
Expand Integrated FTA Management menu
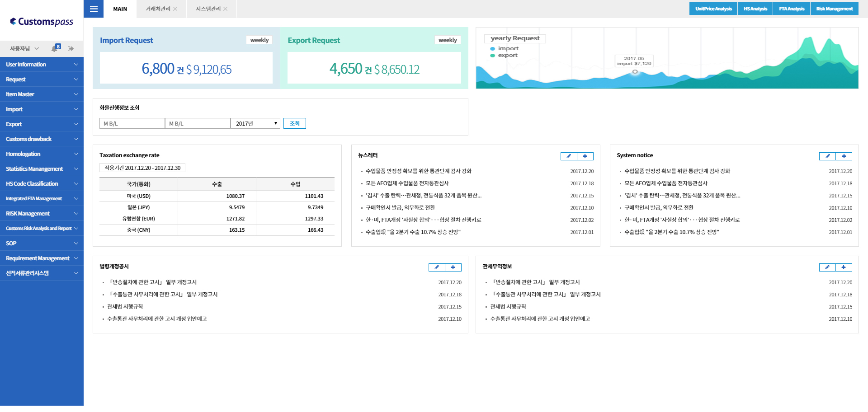(x=42, y=199)
